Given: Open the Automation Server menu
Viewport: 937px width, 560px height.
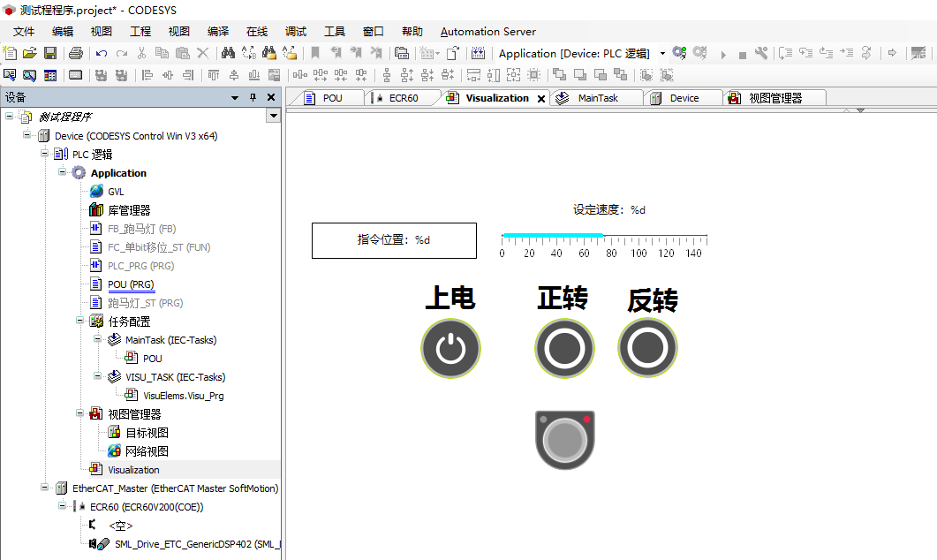Looking at the screenshot, I should coord(488,32).
